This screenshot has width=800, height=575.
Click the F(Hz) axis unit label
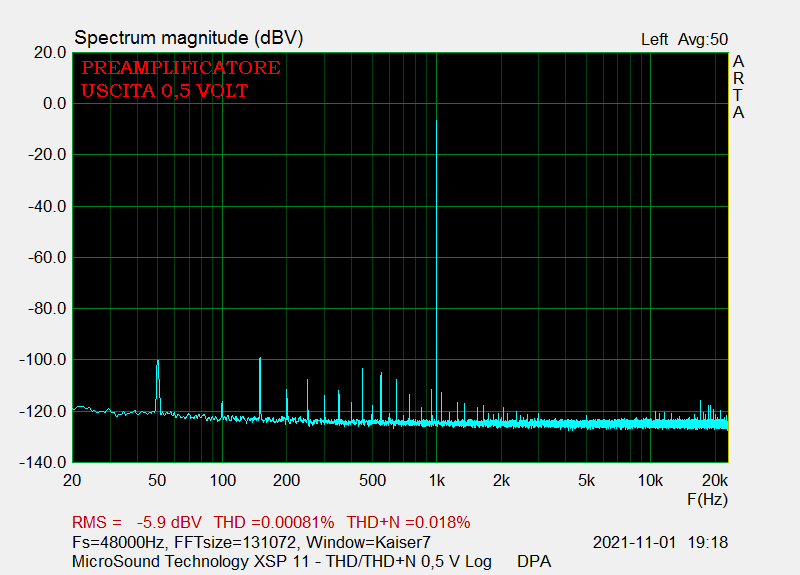[707, 499]
